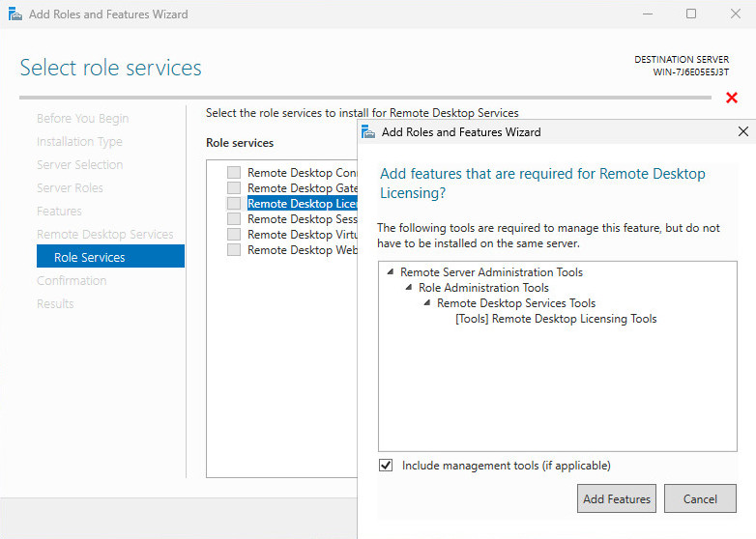The image size is (756, 539).
Task: Click wizard icon in dialog title bar
Action: [x=368, y=131]
